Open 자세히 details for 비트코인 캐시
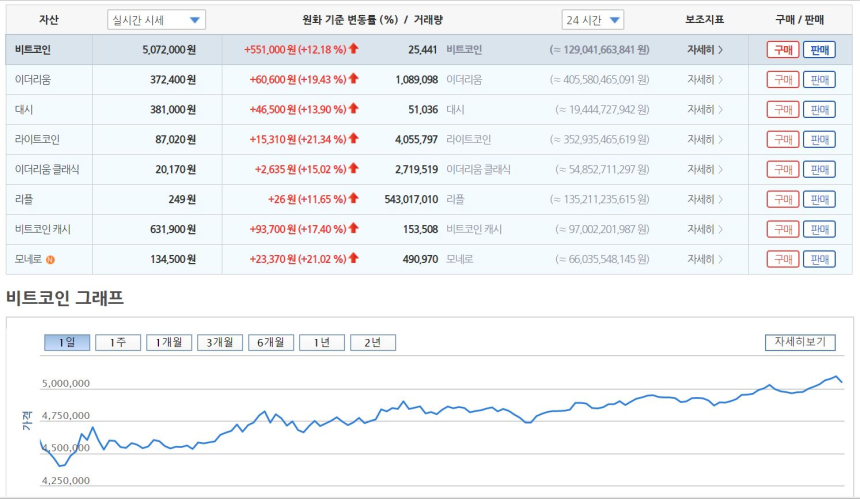The width and height of the screenshot is (860, 499). coord(705,229)
